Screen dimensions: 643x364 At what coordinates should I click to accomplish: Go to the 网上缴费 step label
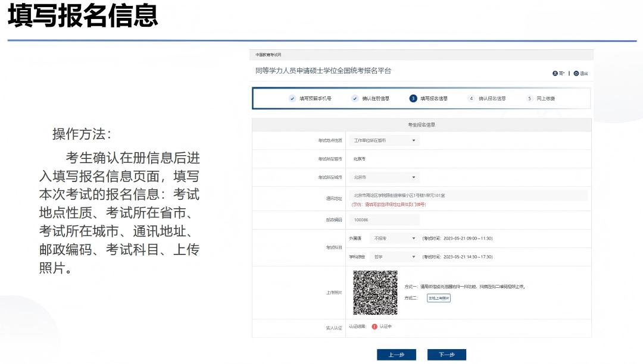tap(546, 99)
